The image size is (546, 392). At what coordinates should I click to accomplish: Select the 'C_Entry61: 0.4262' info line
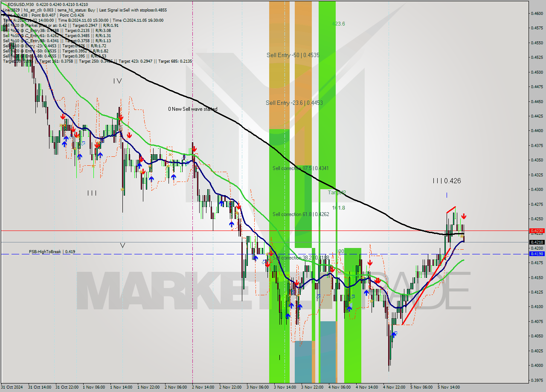57,35
